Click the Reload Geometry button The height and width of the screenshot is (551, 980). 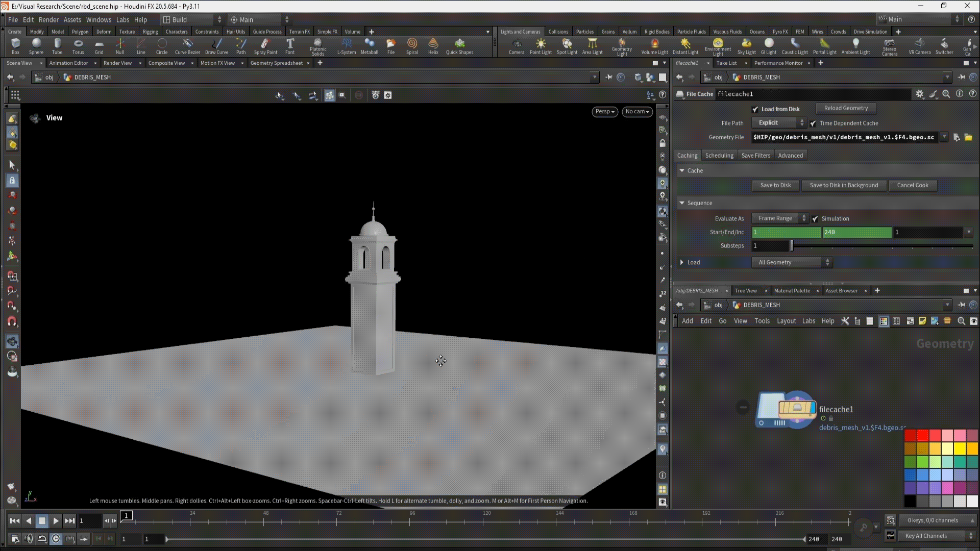845,108
